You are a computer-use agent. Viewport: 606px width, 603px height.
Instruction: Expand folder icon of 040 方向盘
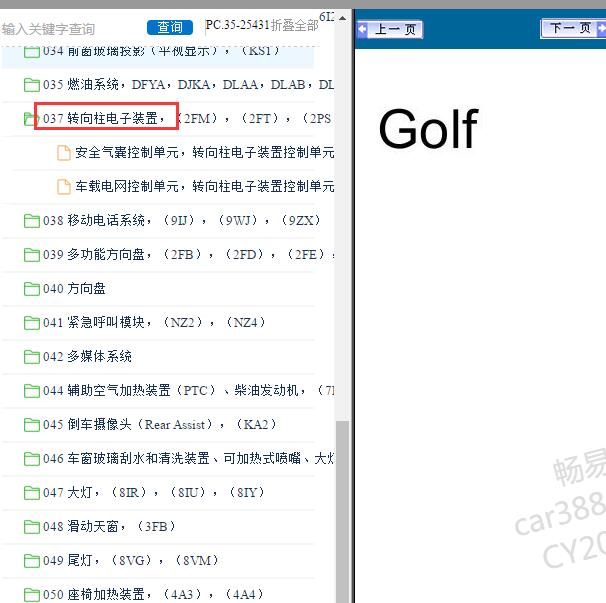click(x=32, y=289)
